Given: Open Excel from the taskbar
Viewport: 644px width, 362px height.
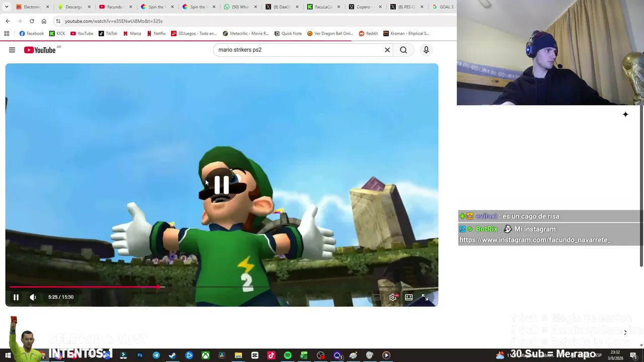Looking at the screenshot, I should click(x=304, y=355).
